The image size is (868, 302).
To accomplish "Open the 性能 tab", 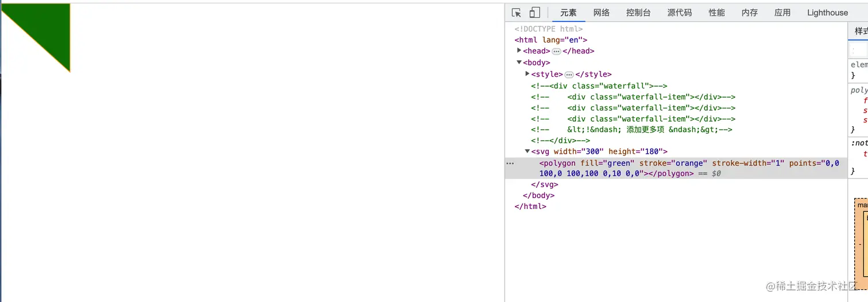I will [716, 13].
